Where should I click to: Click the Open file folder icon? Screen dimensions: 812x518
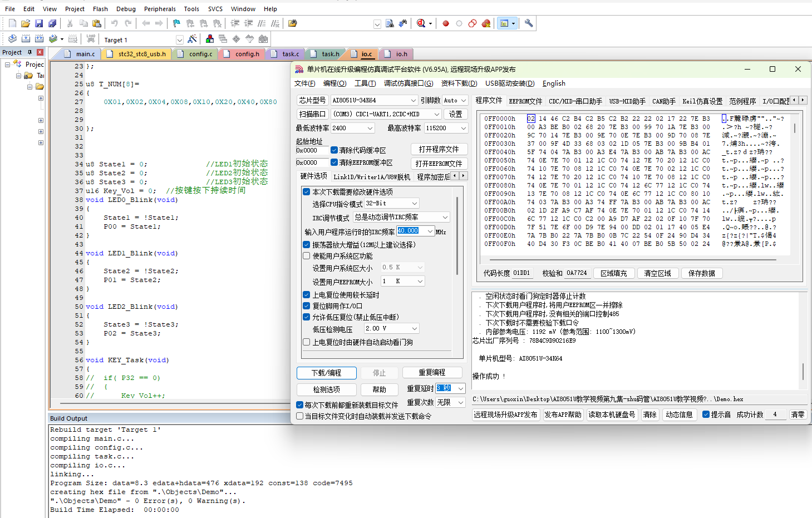[26, 23]
